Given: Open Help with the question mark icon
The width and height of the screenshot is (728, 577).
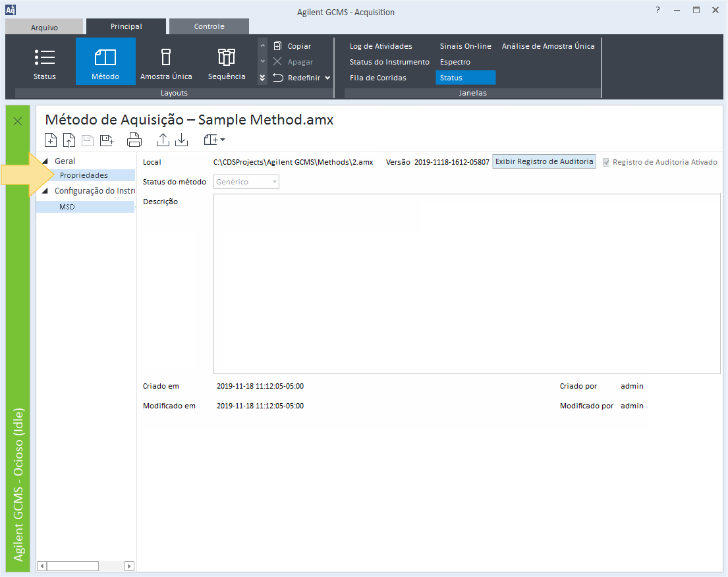Looking at the screenshot, I should coord(658,11).
